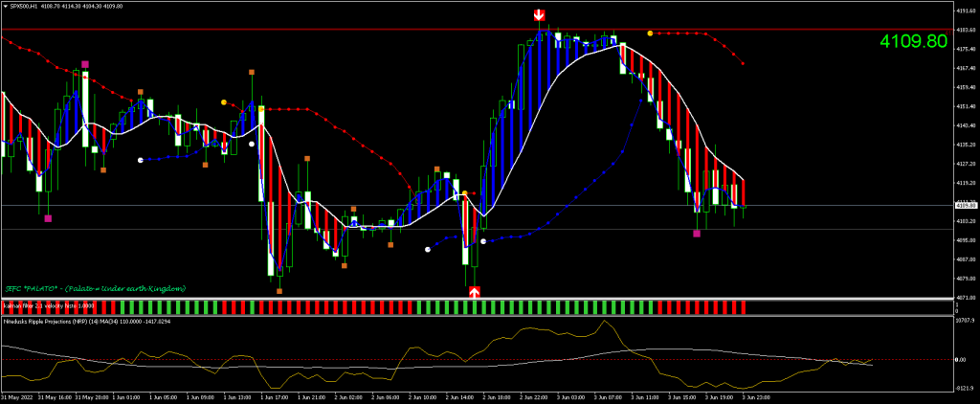Click the current price tag on the price axis
Viewport: 980px width, 404px height.
point(965,205)
